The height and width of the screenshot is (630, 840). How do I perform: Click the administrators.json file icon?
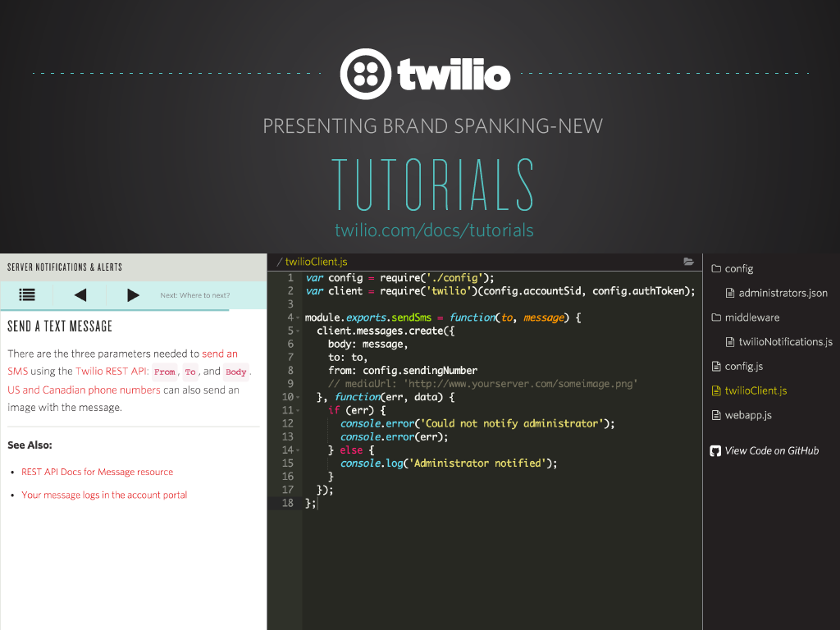(729, 293)
